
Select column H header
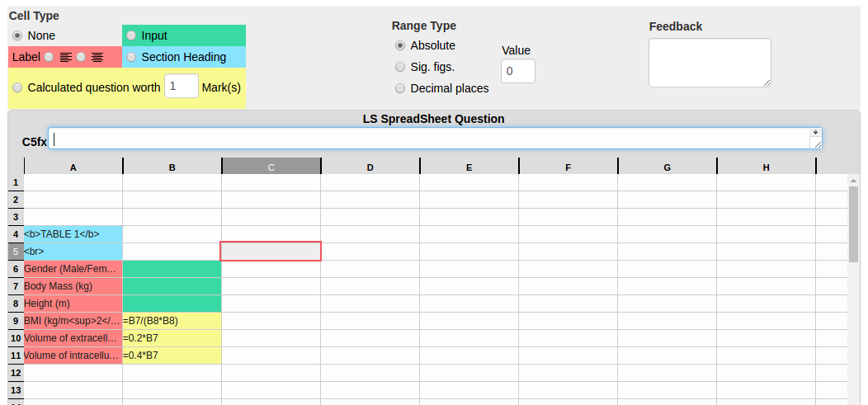pyautogui.click(x=767, y=167)
